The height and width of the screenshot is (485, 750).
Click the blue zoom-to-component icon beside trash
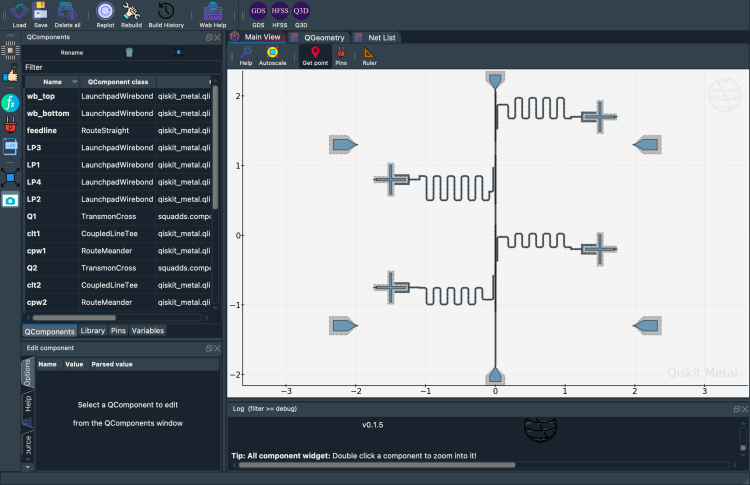click(x=178, y=52)
